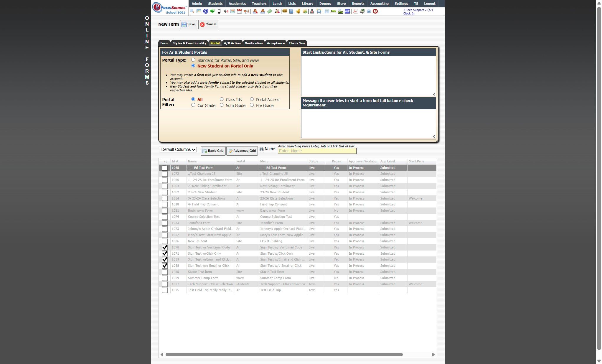Select Class Ids portal filter

222,99
